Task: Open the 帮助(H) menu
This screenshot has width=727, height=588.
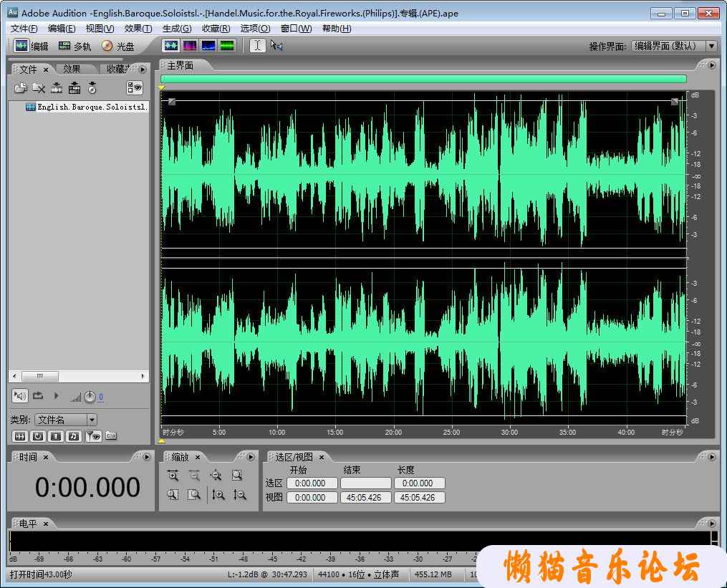Action: click(337, 29)
